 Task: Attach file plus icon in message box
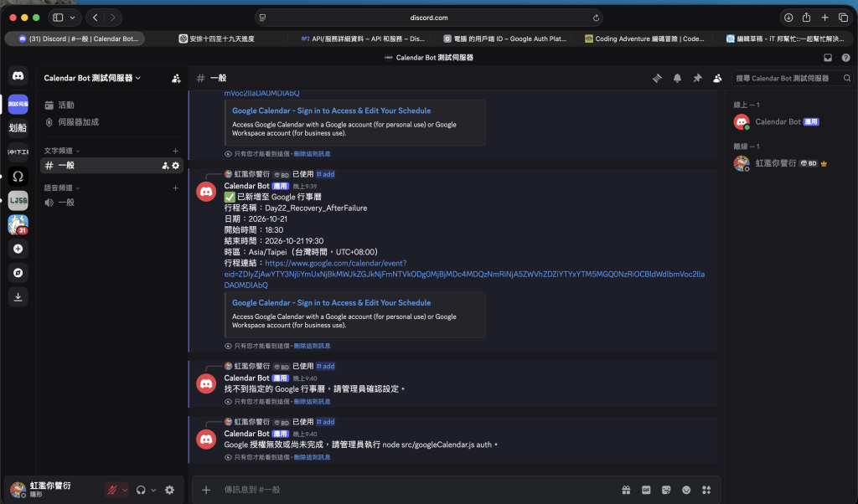tap(206, 490)
